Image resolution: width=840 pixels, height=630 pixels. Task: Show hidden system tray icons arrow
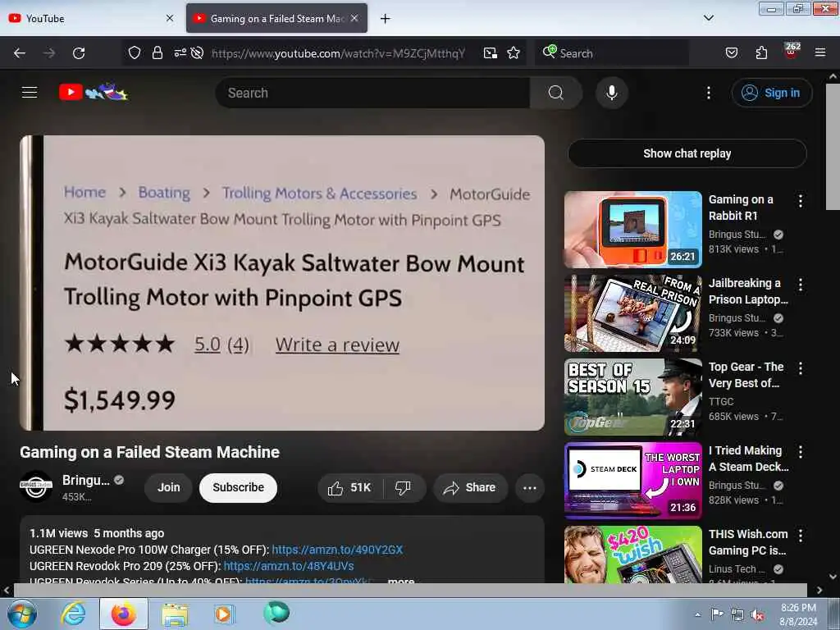point(697,614)
